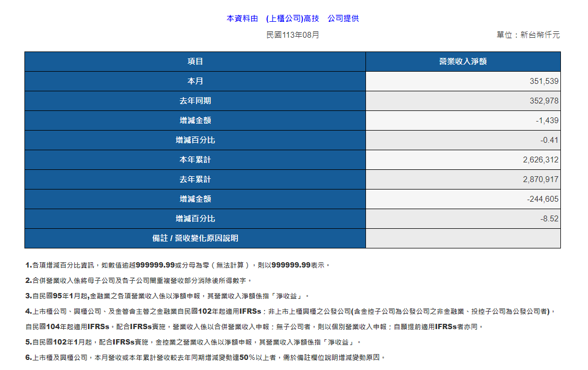Click the empty remarks cell beside 備註
588x370 pixels.
pos(463,238)
